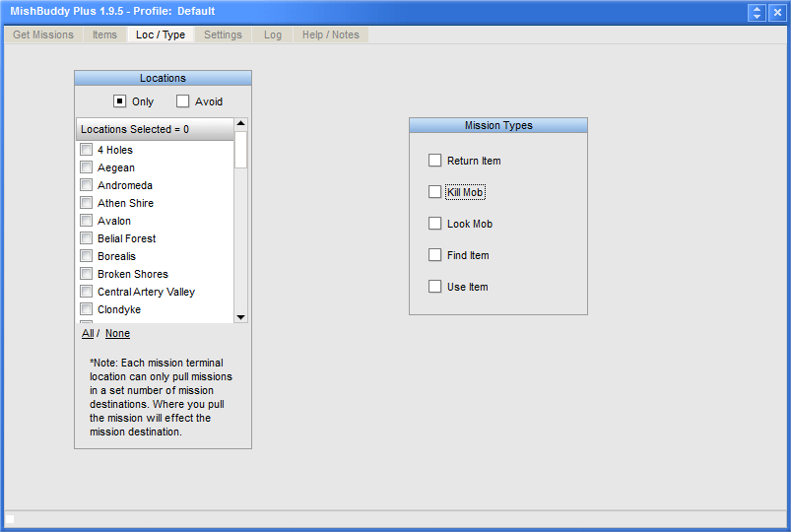791x532 pixels.
Task: Click the All locations link
Action: tap(88, 333)
